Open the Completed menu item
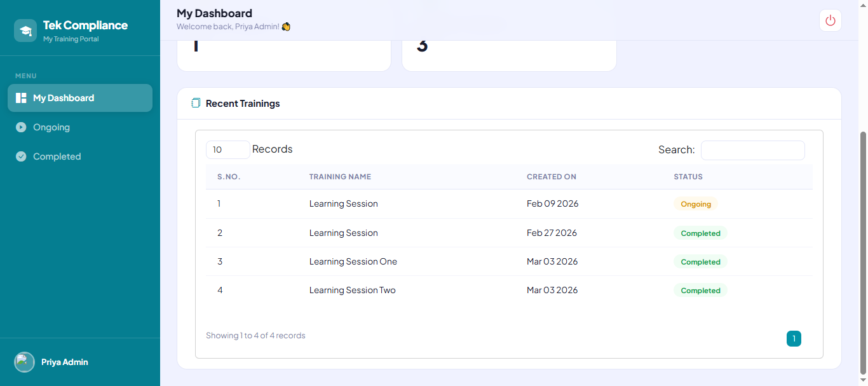This screenshot has width=868, height=386. (57, 156)
